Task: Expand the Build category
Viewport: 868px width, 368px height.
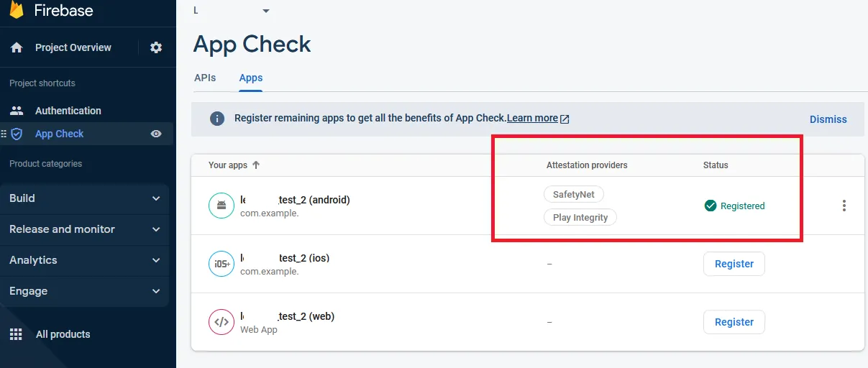Action: point(85,198)
